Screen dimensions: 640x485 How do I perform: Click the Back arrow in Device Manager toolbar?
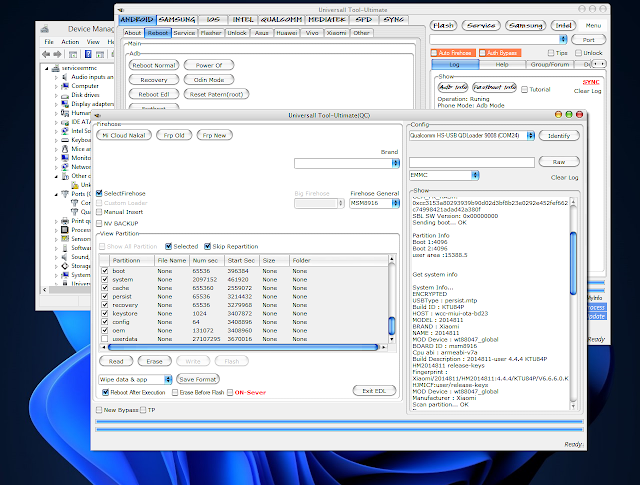[46, 54]
